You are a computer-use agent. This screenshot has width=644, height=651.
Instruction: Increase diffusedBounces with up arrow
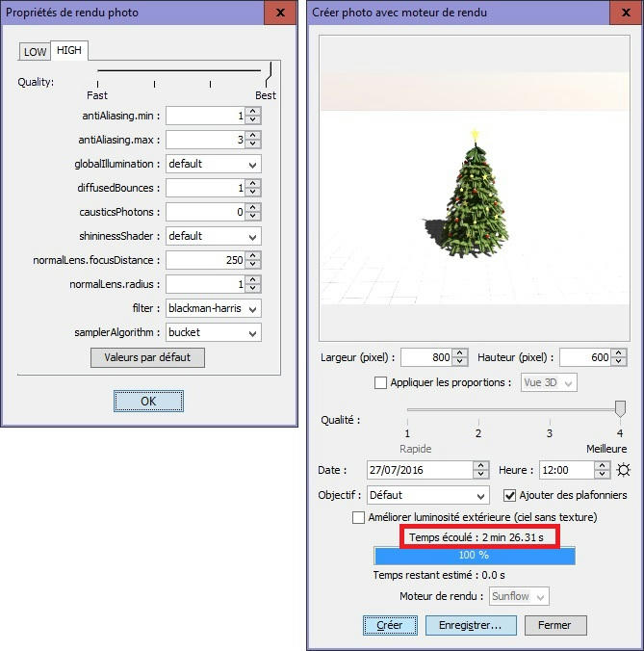click(x=253, y=184)
